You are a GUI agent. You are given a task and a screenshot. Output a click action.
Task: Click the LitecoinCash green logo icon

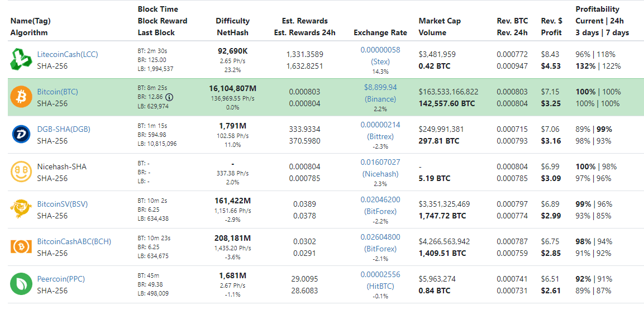point(21,60)
